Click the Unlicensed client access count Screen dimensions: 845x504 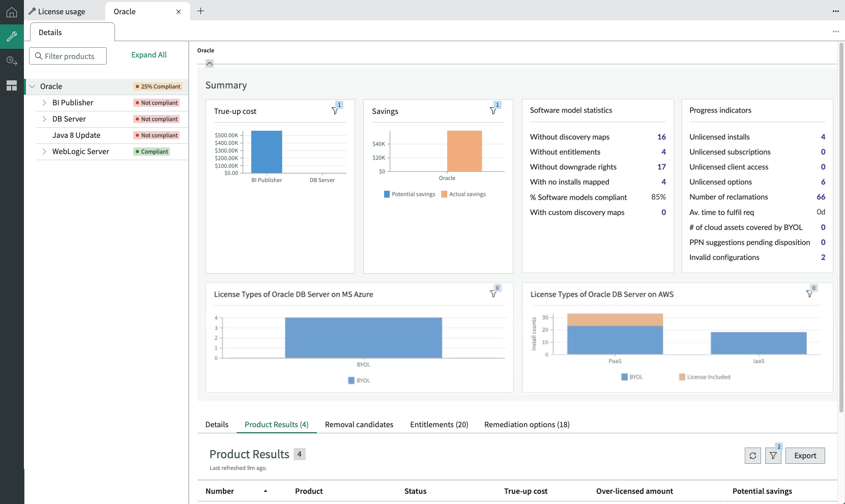click(x=823, y=167)
